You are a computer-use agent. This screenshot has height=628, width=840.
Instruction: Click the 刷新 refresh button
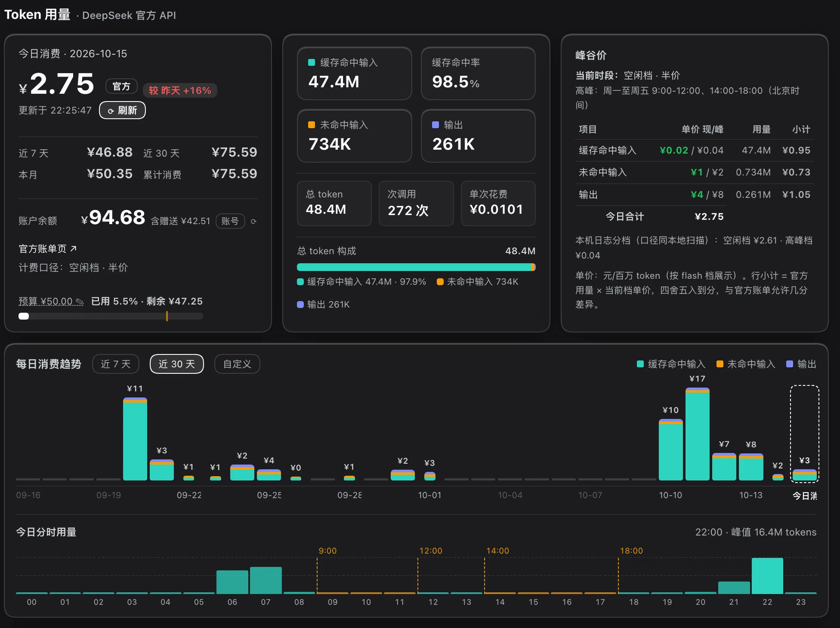pos(122,111)
